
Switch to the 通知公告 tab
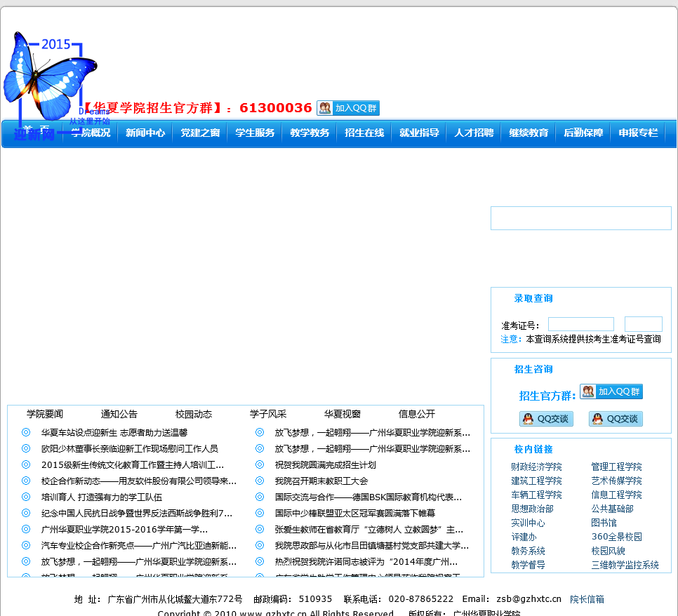click(119, 414)
